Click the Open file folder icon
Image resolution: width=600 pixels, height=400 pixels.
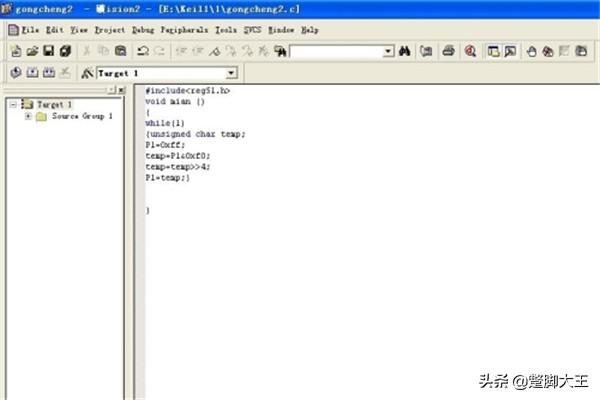(x=33, y=51)
